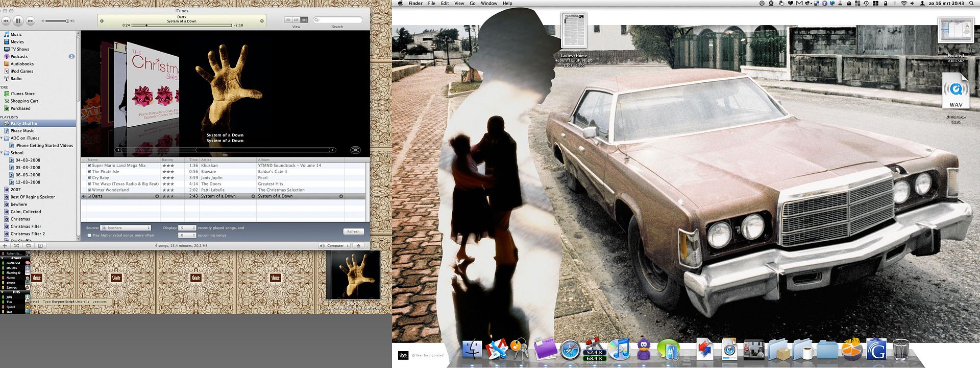Open Safari from the Dock
Image resolution: width=980 pixels, height=368 pixels.
570,350
